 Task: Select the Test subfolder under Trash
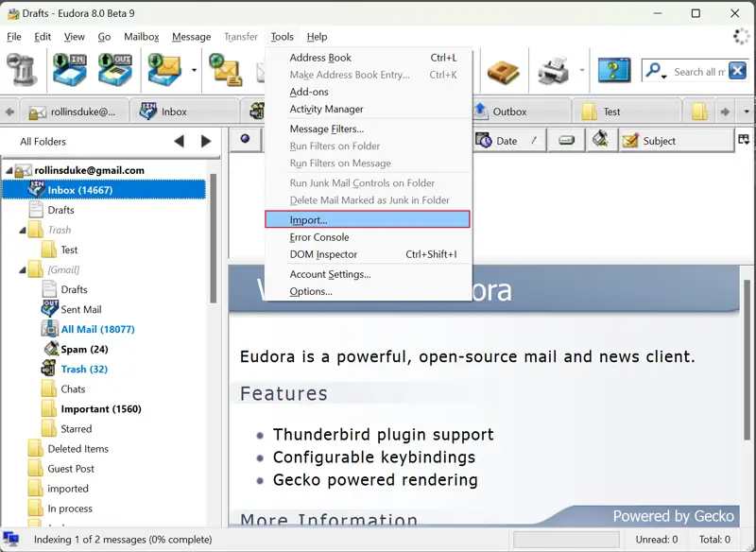click(69, 250)
